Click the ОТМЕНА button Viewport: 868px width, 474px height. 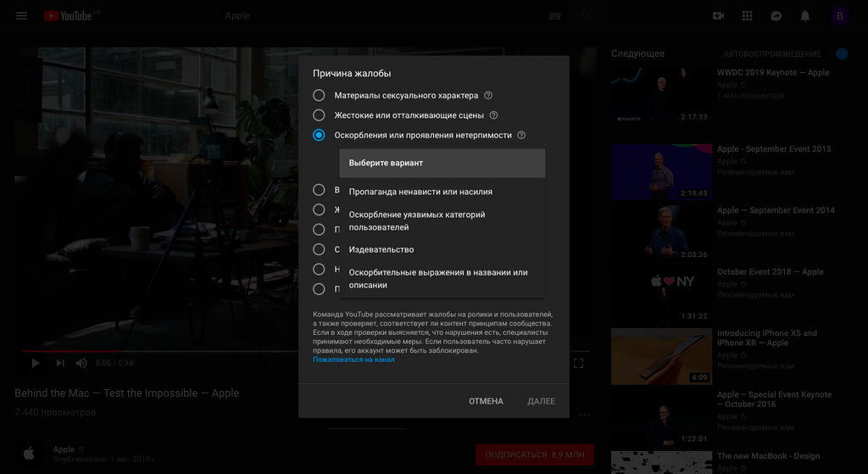(x=486, y=401)
